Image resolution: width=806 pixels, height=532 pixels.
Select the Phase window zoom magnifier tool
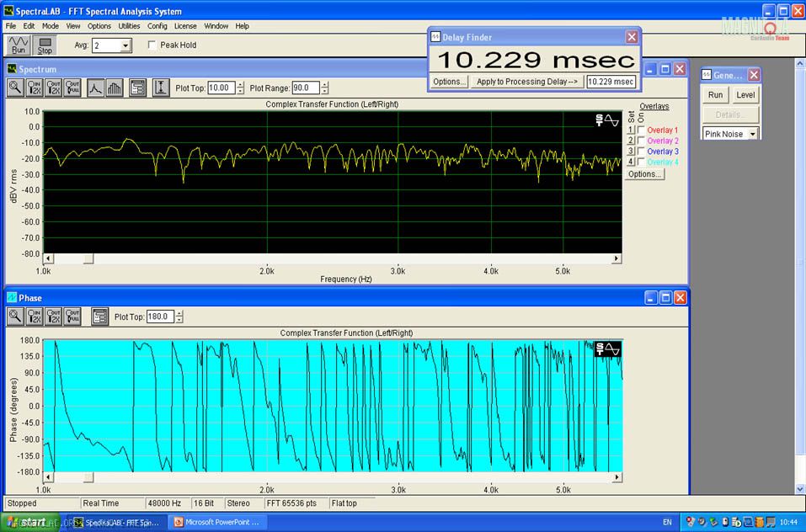point(15,317)
